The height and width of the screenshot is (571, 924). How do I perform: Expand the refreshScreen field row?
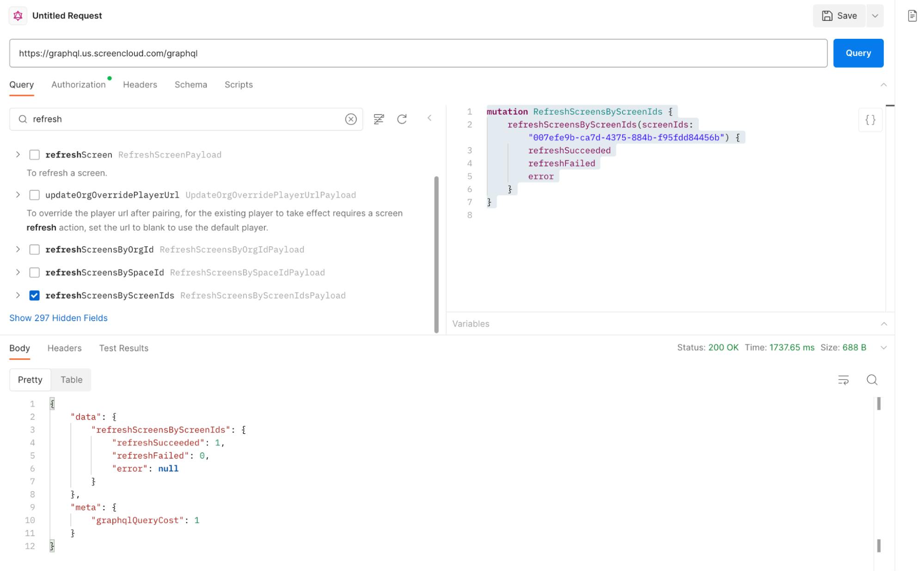click(x=18, y=155)
